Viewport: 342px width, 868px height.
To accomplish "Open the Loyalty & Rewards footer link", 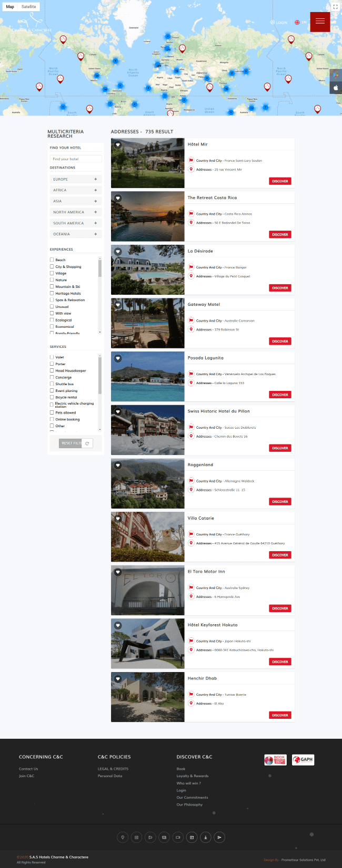I will [x=193, y=776].
